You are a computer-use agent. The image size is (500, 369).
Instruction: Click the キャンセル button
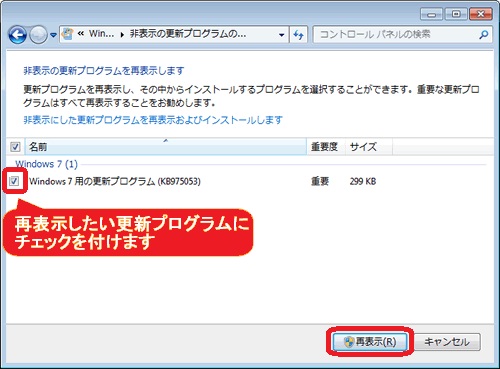point(447,342)
